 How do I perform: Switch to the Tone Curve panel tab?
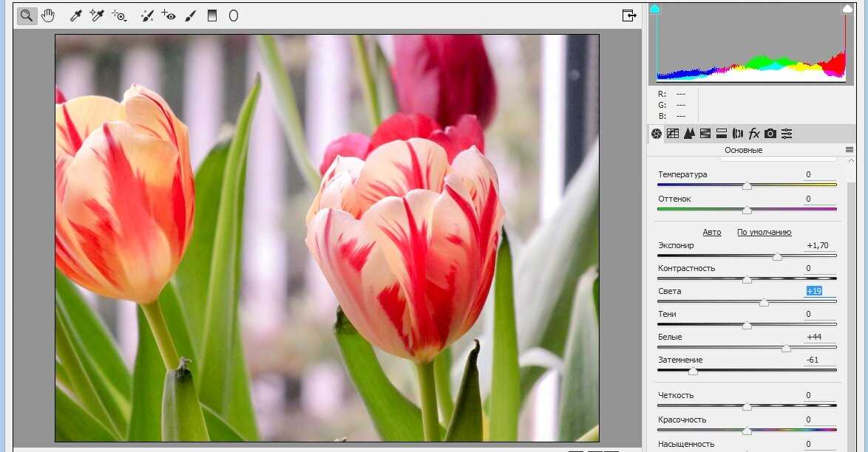(x=673, y=134)
